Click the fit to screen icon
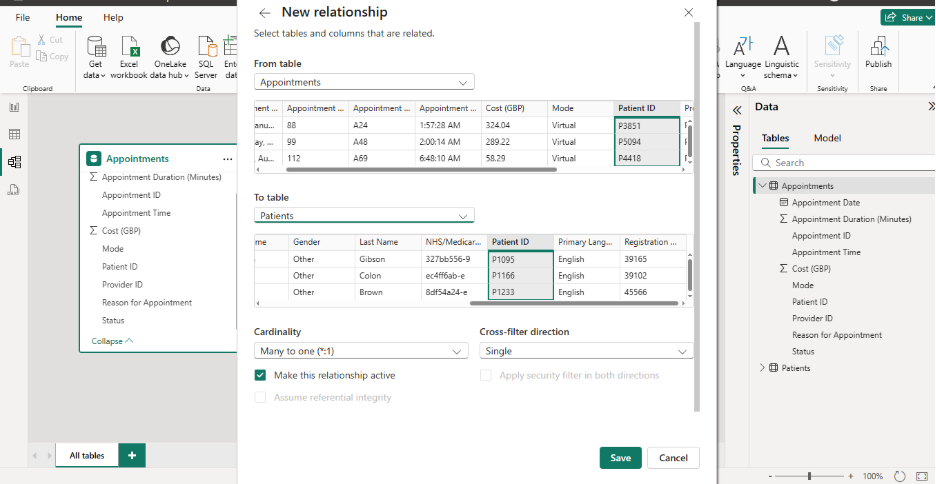 pyautogui.click(x=921, y=476)
